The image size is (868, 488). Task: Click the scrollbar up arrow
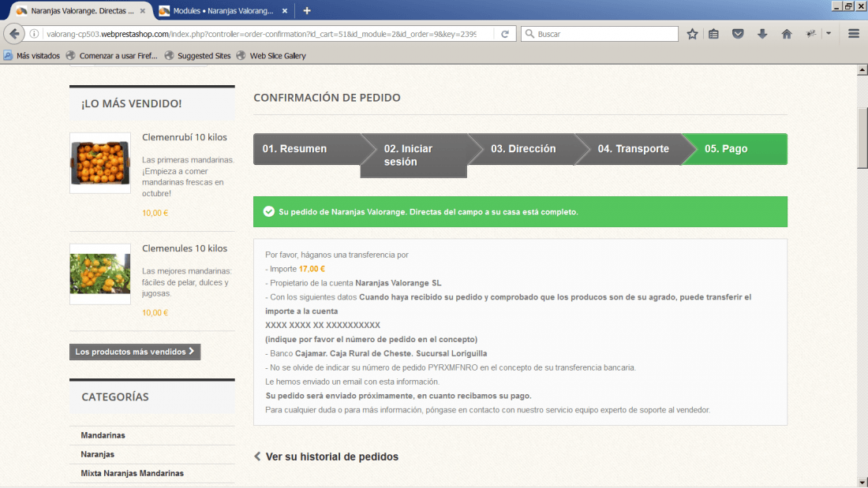coord(862,69)
